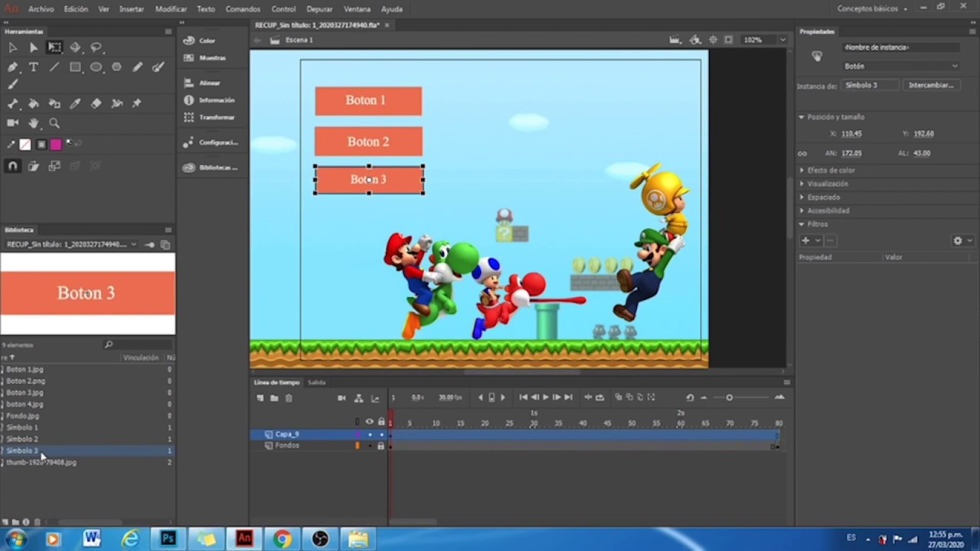This screenshot has height=551, width=980.
Task: Toggle Snap to Objects magnet
Action: point(13,165)
